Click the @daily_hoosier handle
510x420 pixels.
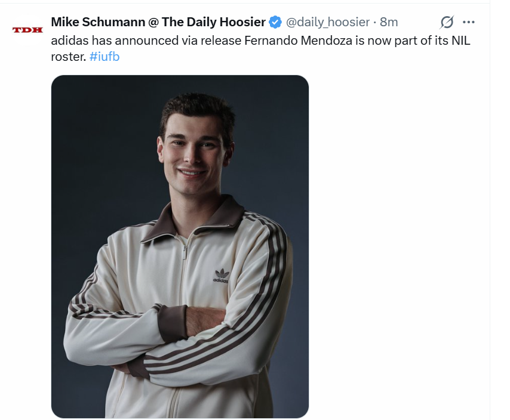(x=327, y=22)
